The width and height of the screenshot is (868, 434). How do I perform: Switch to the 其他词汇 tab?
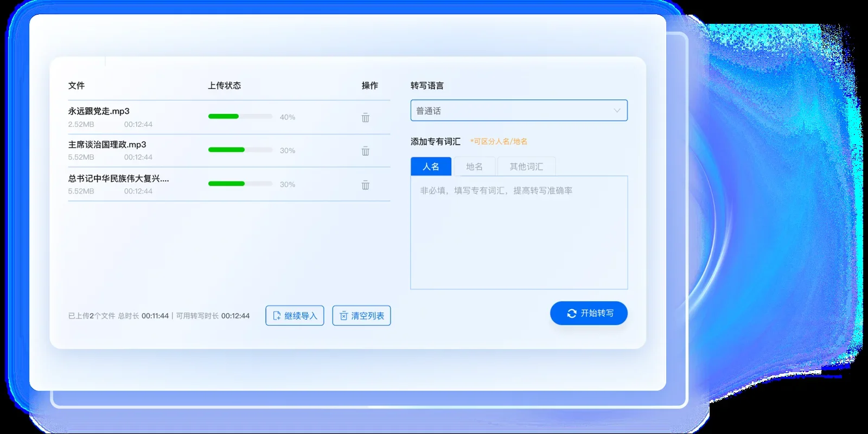pyautogui.click(x=526, y=167)
